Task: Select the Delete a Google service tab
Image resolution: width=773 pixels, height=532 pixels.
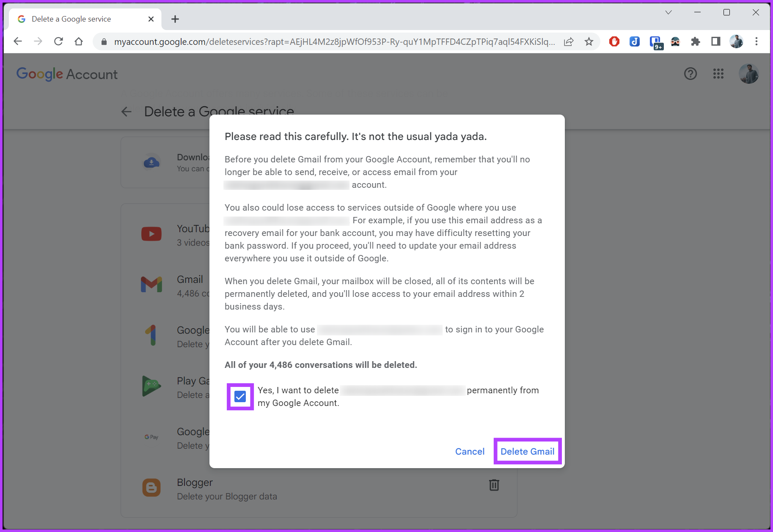Action: (x=85, y=19)
